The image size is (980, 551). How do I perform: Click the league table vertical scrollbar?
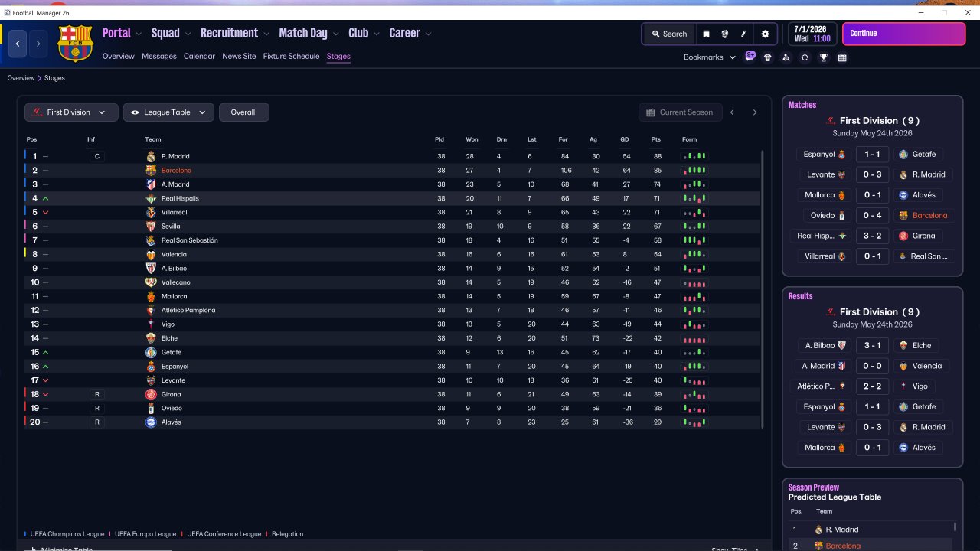763,289
